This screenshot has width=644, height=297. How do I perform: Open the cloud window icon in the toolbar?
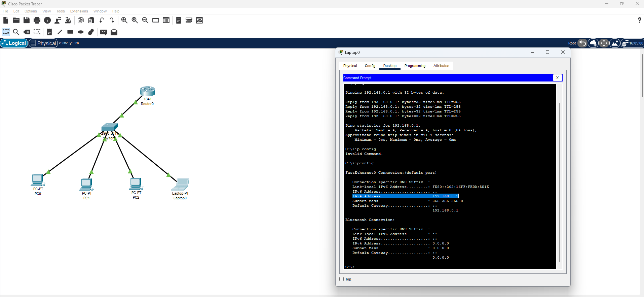199,20
